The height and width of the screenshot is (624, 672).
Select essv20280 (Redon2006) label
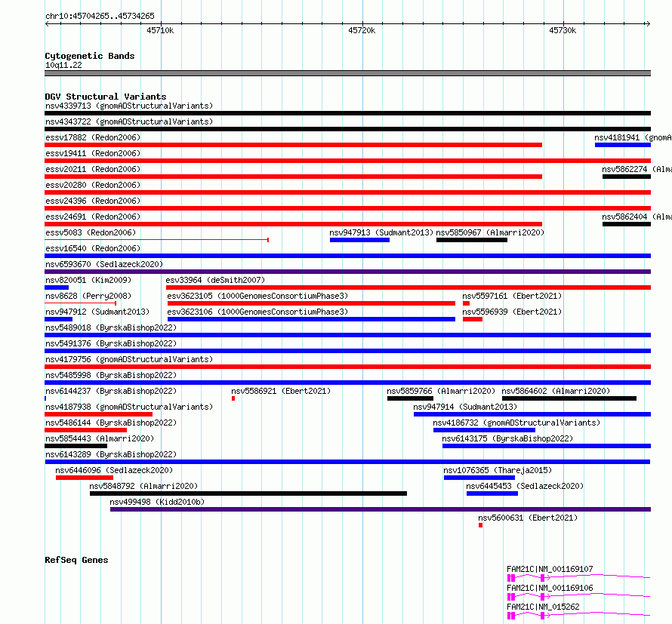tap(93, 185)
